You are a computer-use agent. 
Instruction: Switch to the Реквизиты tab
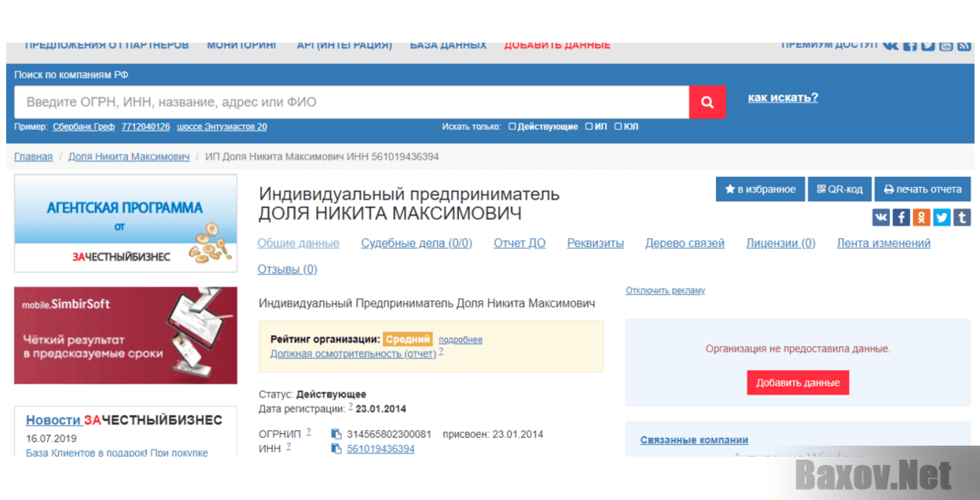595,244
